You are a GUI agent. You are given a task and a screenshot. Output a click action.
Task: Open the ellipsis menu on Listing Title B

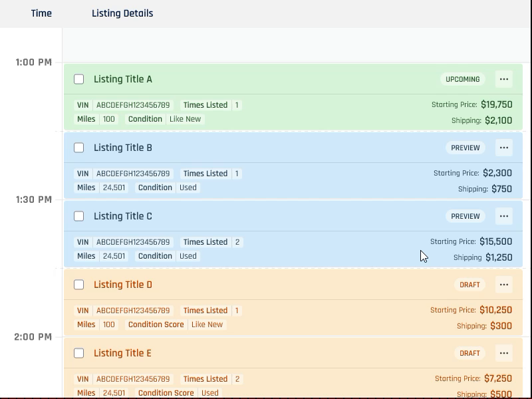pyautogui.click(x=504, y=148)
